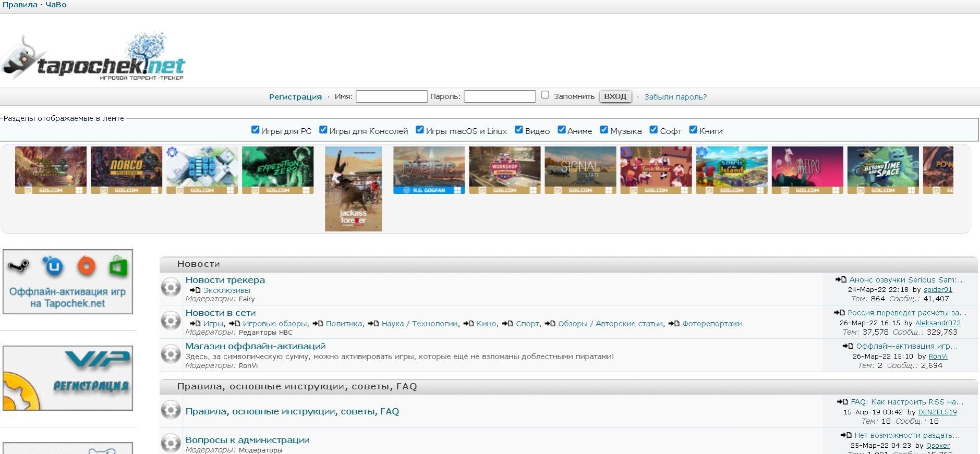Open Магазин оффлайн-активаций forum title
This screenshot has width=980, height=454.
[256, 346]
